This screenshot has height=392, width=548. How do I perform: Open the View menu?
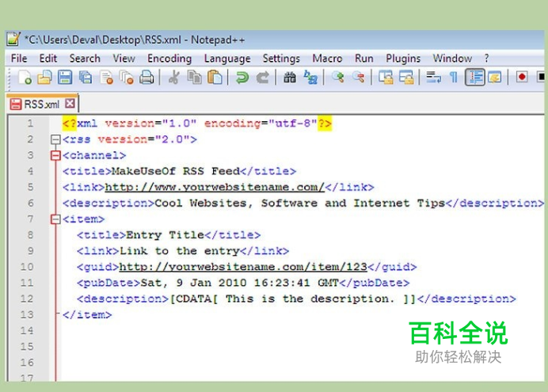(x=124, y=59)
